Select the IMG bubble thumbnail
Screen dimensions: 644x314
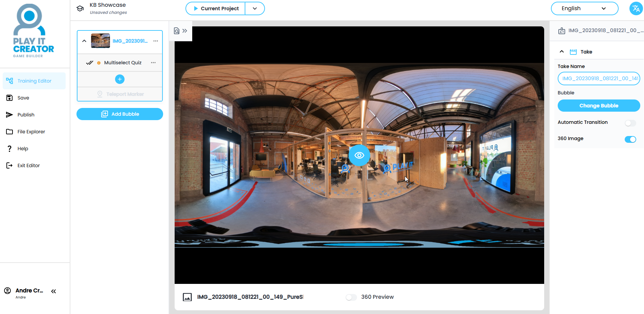pos(101,41)
